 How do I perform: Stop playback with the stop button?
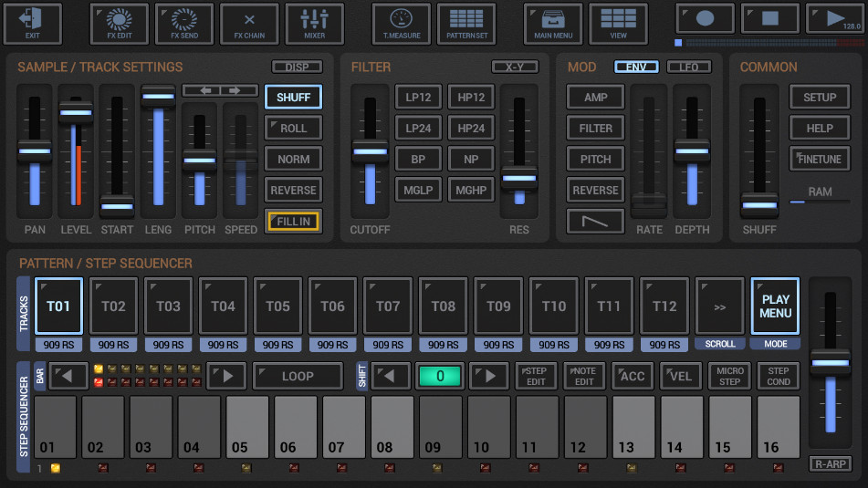coord(770,18)
